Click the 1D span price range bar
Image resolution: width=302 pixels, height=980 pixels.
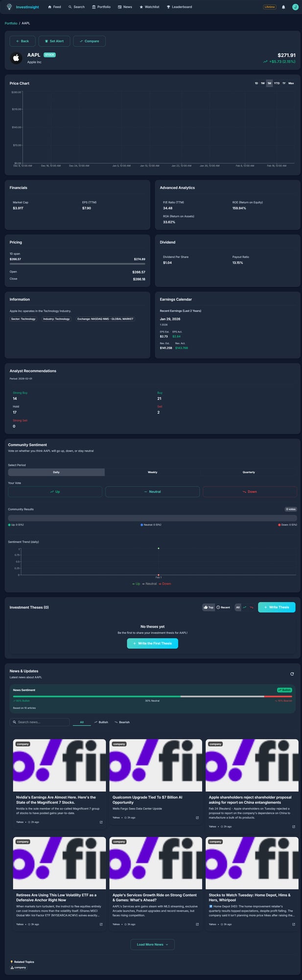click(x=77, y=264)
